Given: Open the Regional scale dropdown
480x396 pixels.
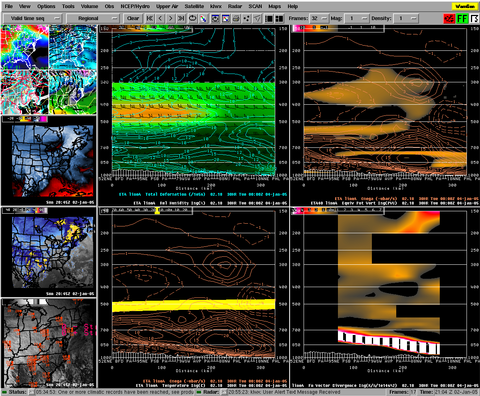Looking at the screenshot, I should (93, 18).
